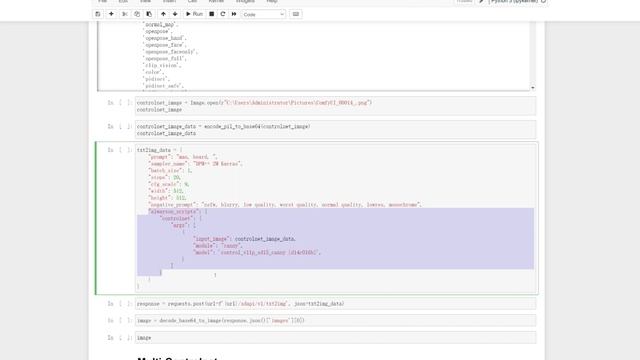Click the 'prompt' line in txt2img_data cell
This screenshot has width=640, height=360.
(x=183, y=157)
